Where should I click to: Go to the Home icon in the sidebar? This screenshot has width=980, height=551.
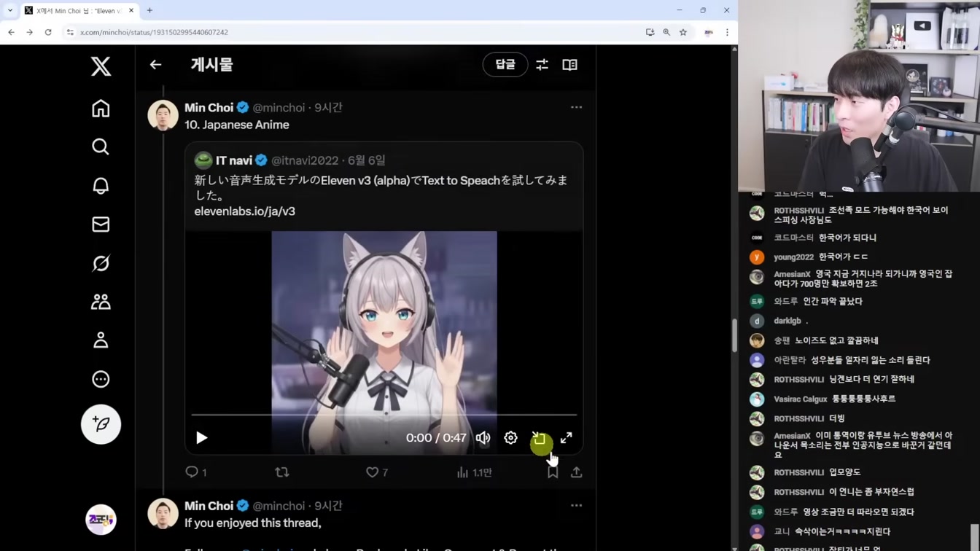click(101, 109)
